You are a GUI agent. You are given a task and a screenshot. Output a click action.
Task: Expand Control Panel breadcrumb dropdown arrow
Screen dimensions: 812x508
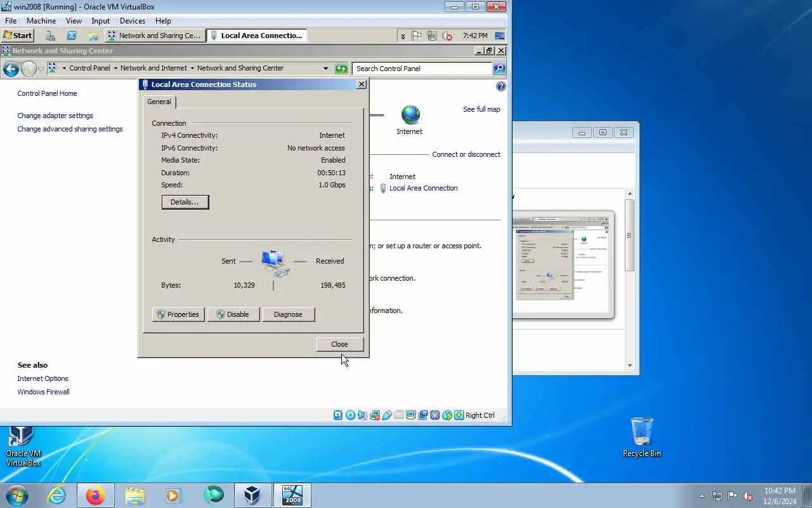tap(115, 68)
